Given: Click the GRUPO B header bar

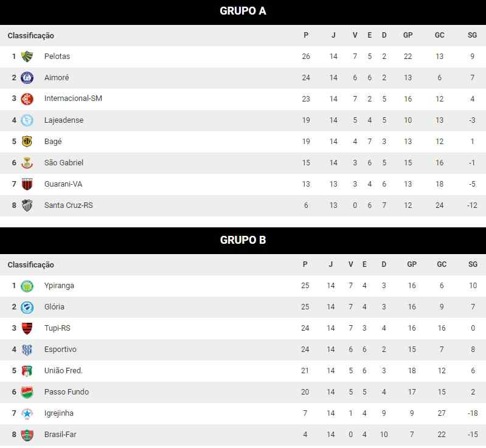Looking at the screenshot, I should pos(243,241).
